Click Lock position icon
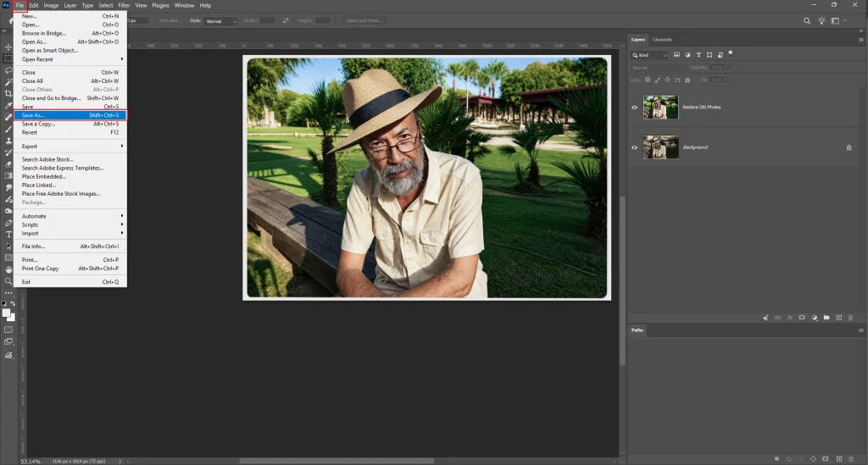 [x=668, y=80]
